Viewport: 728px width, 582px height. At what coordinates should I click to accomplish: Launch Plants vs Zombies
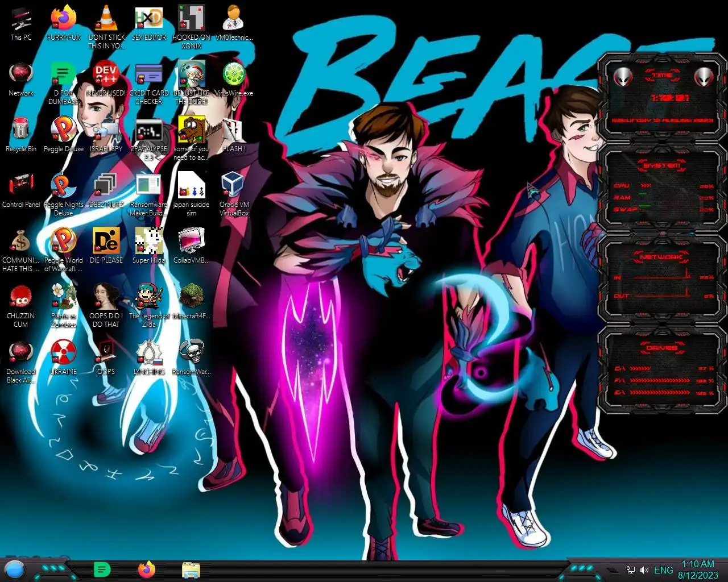pyautogui.click(x=64, y=306)
